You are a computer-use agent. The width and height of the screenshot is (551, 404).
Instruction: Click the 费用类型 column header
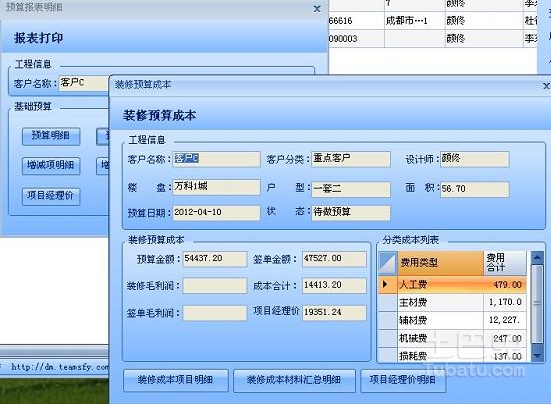(441, 263)
